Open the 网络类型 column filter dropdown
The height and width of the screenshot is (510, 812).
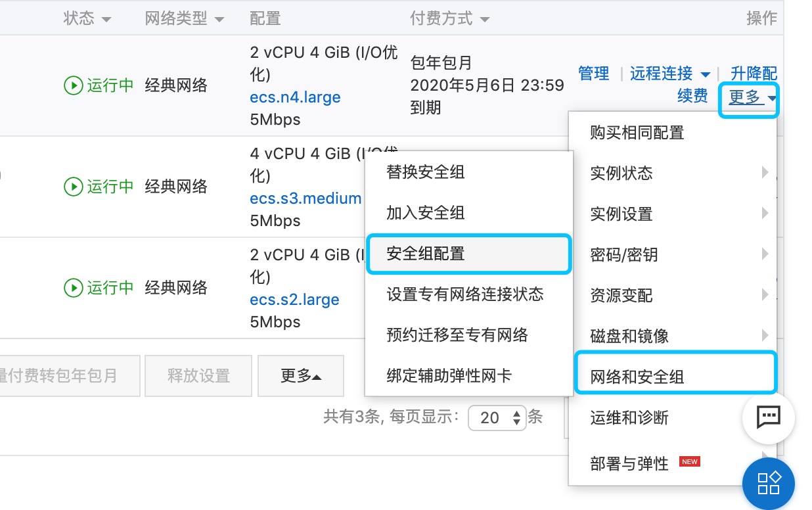pyautogui.click(x=219, y=19)
